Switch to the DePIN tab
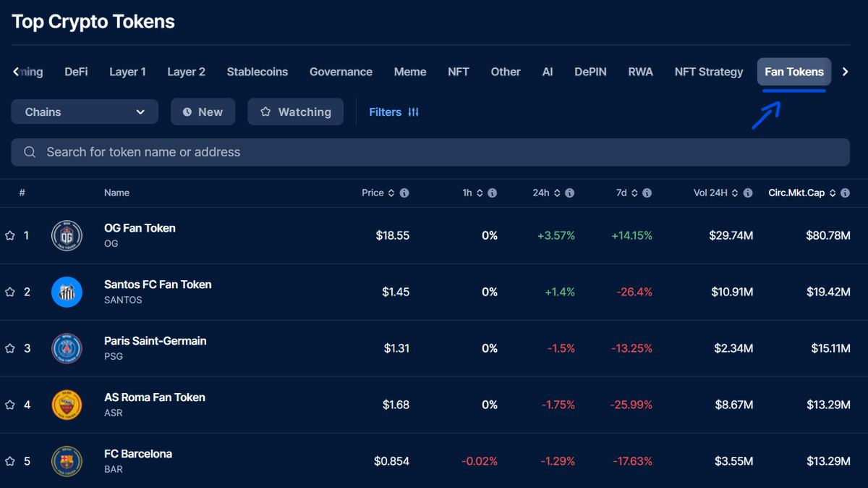868x488 pixels. pyautogui.click(x=590, y=72)
